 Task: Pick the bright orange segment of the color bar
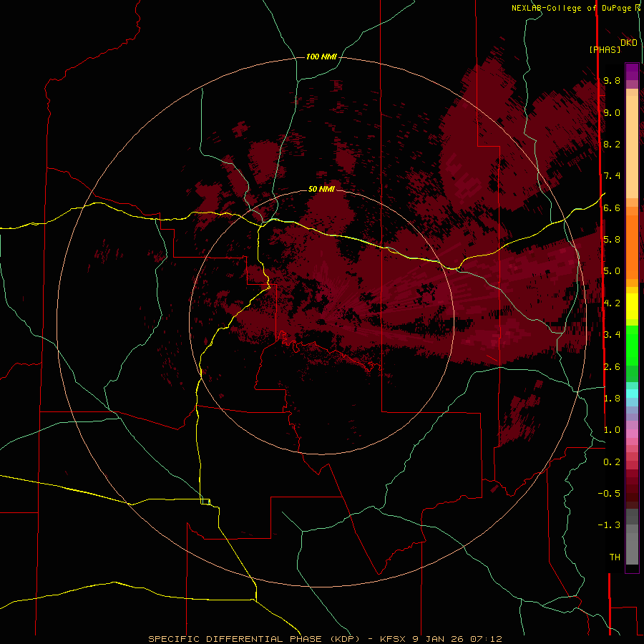pos(632,247)
